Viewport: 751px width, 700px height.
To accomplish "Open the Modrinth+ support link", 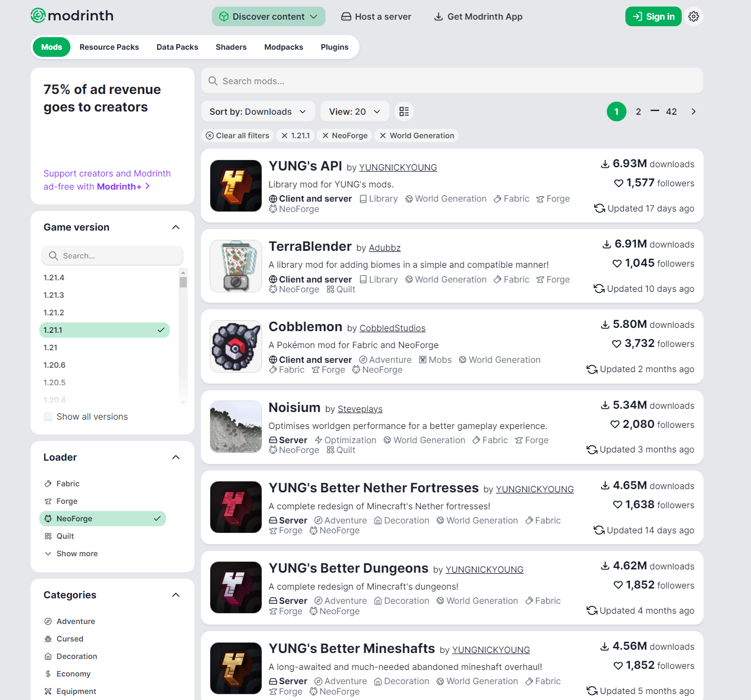I will pos(107,180).
